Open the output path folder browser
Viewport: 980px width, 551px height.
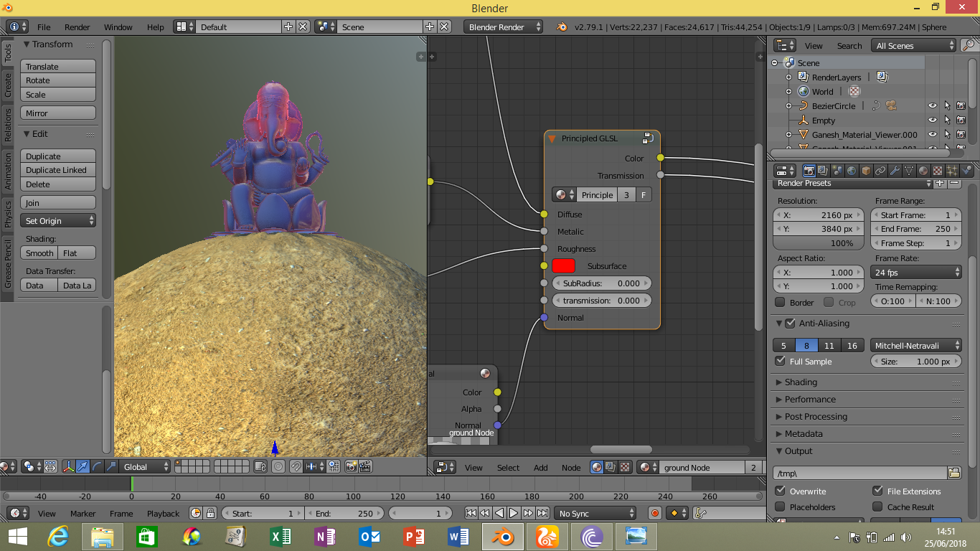954,473
